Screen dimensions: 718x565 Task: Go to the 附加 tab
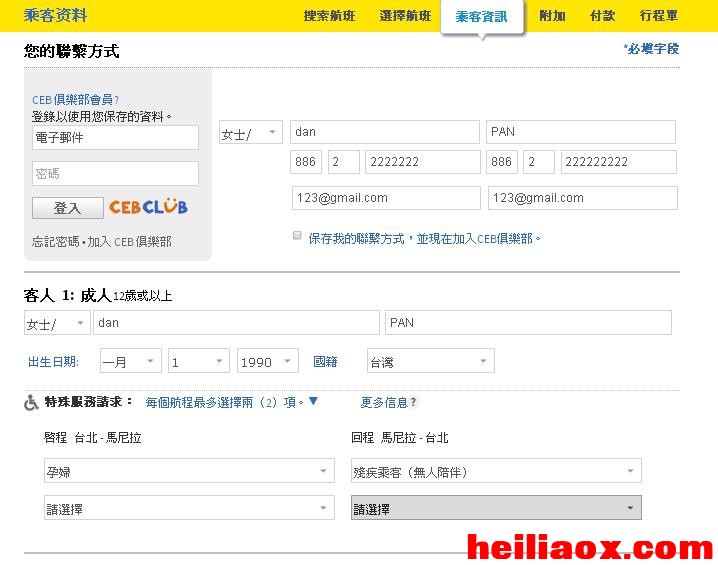point(552,16)
